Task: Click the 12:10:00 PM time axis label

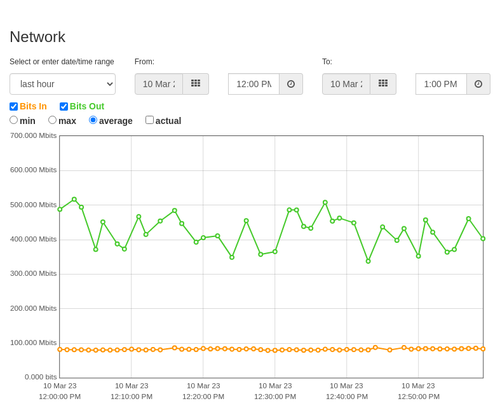Action: [x=131, y=397]
